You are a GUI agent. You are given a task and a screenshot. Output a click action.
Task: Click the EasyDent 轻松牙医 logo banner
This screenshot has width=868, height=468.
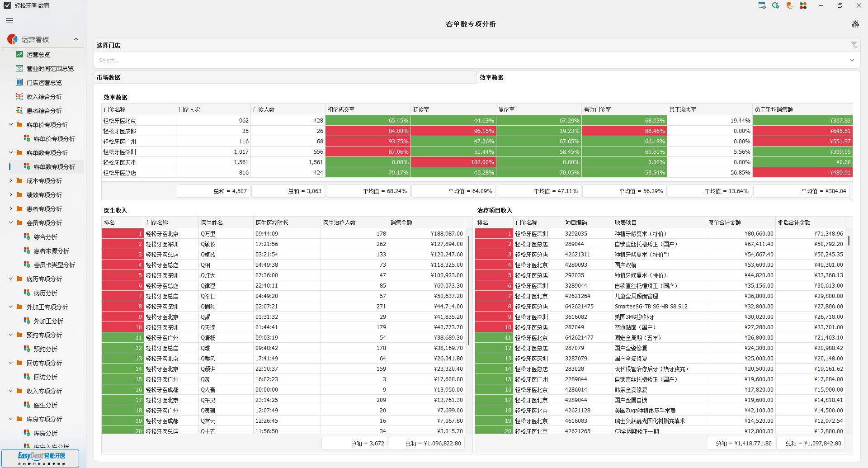40,458
